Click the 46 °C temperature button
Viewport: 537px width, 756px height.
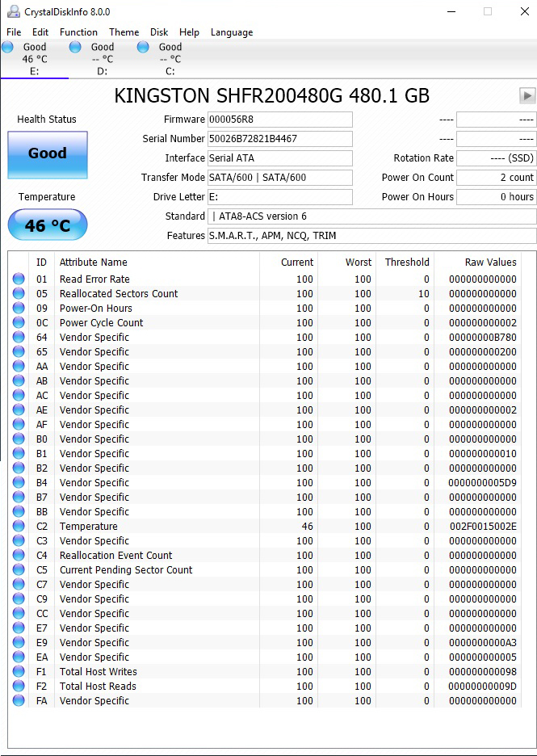[x=48, y=225]
